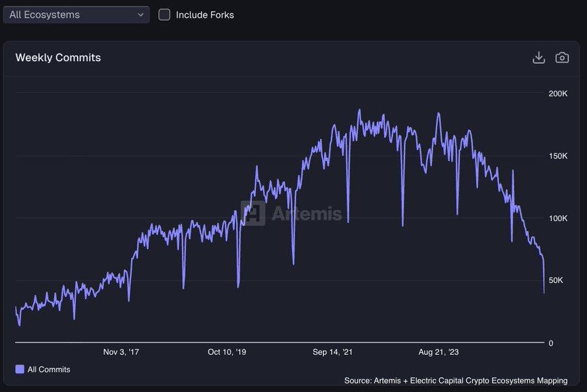Select the All Commits legend label
Image resolution: width=587 pixels, height=392 pixels.
[x=48, y=369]
